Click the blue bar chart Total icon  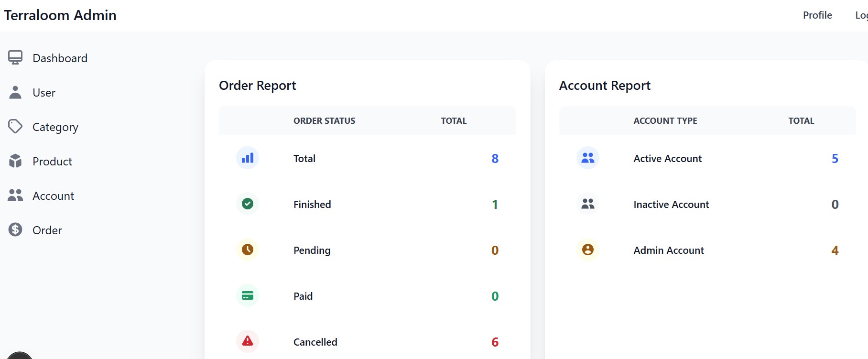248,158
